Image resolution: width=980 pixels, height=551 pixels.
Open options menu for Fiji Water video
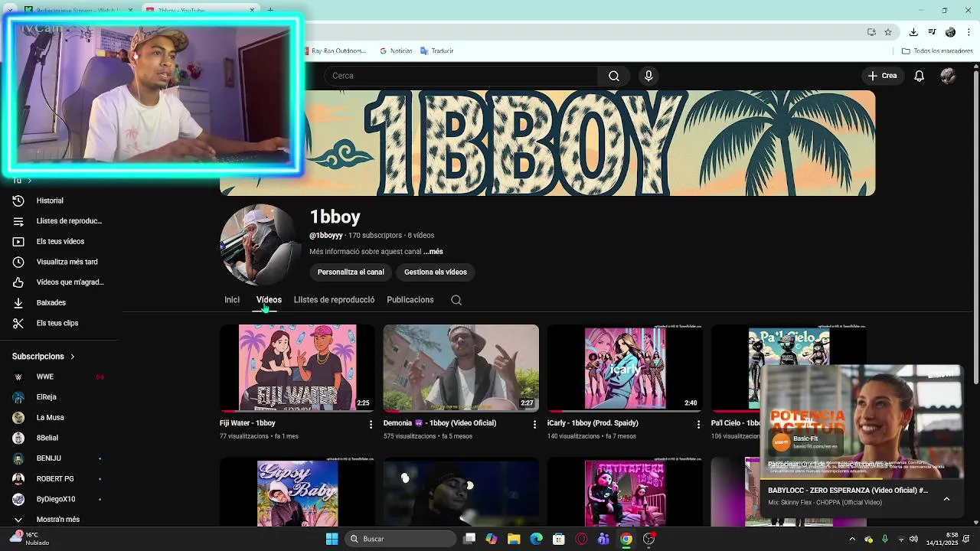[x=371, y=424]
